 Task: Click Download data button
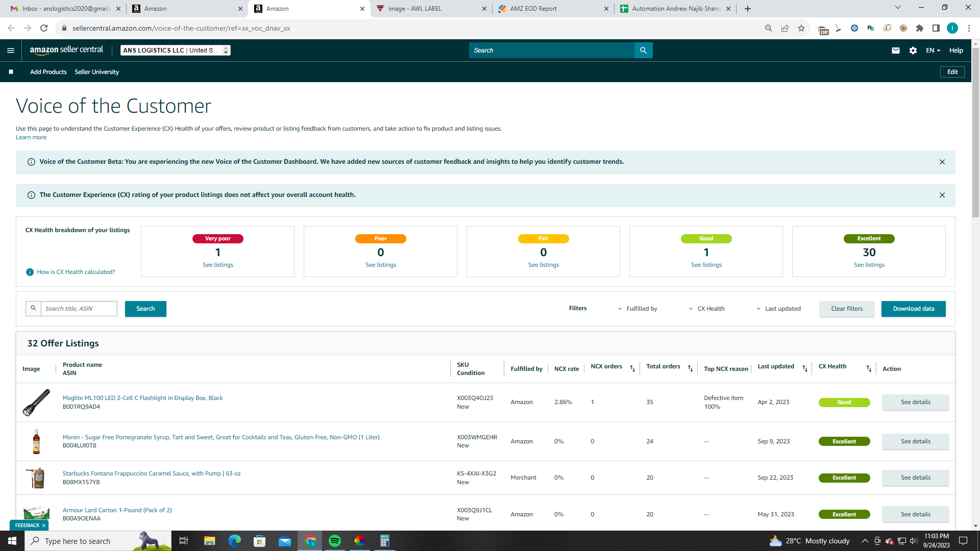(914, 309)
